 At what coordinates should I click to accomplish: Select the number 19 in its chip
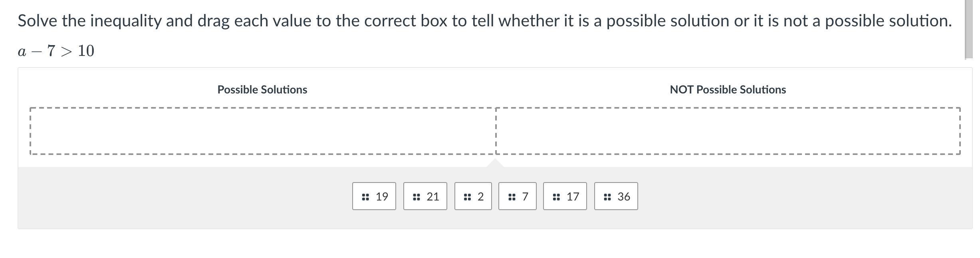[x=382, y=196]
